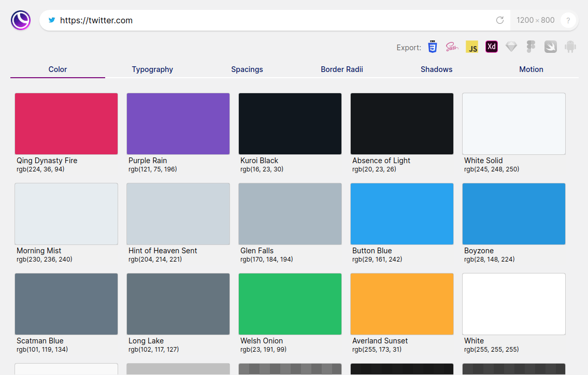The image size is (588, 375).
Task: Click the Twitter bird favicon in URL bar
Action: click(x=52, y=20)
